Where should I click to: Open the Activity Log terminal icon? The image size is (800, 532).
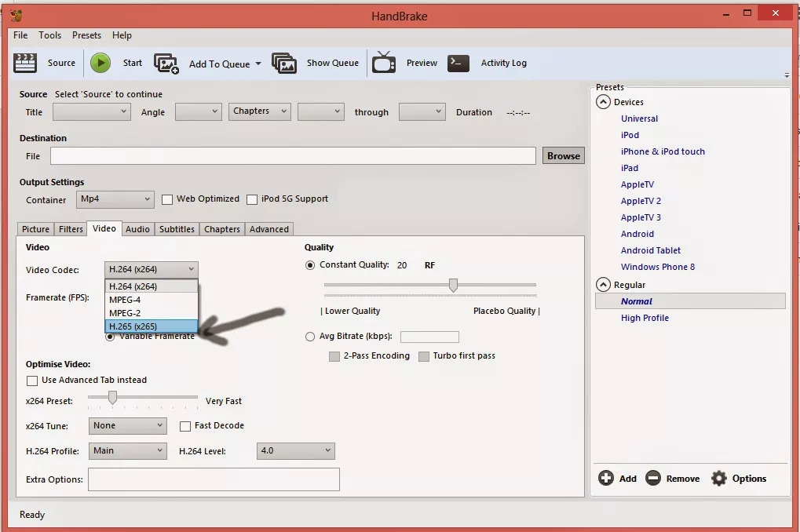(x=458, y=63)
